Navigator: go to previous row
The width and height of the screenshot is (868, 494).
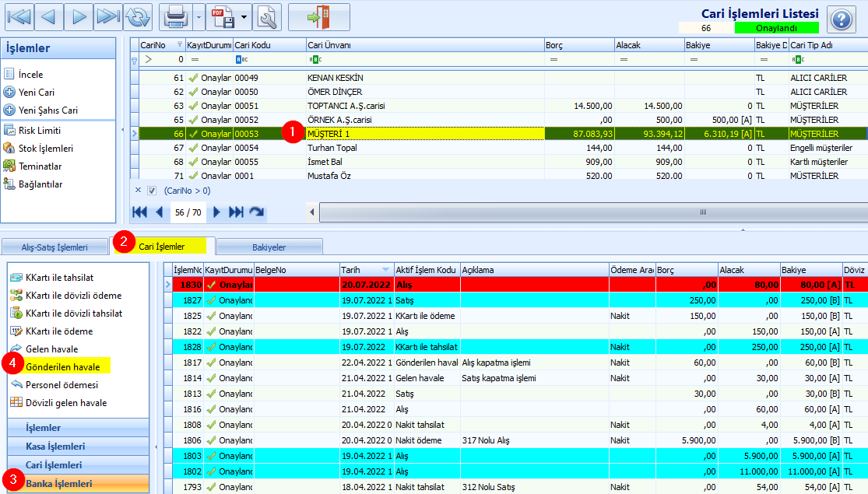(x=160, y=212)
